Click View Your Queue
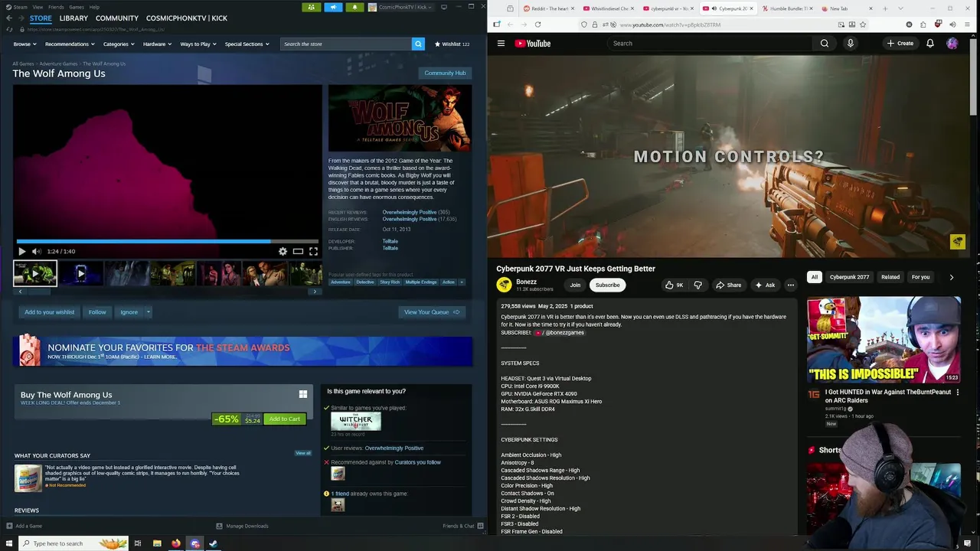The image size is (980, 551). 432,311
